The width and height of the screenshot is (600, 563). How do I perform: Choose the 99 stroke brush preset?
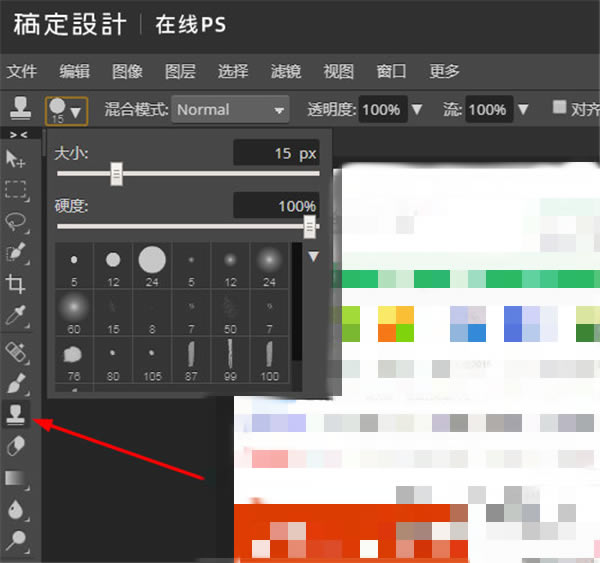230,360
